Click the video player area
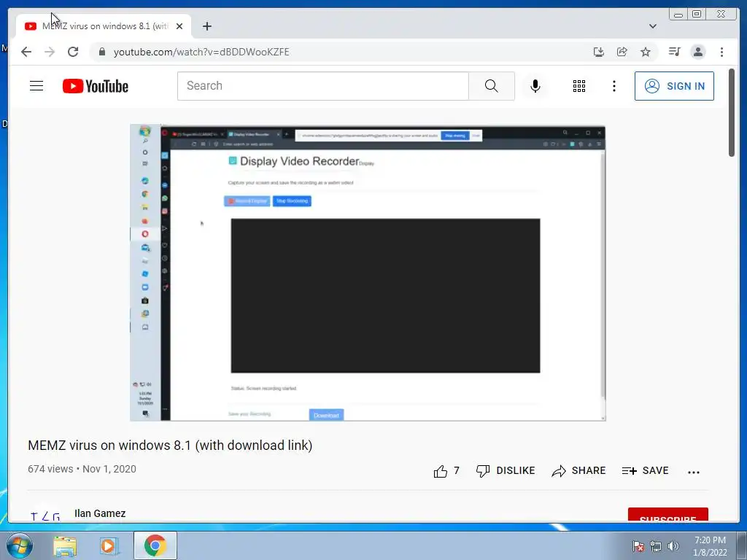The width and height of the screenshot is (747, 560). pos(368,273)
